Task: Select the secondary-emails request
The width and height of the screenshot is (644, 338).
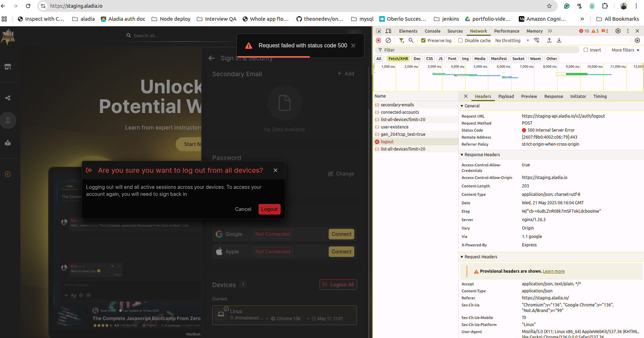Action: (416, 105)
